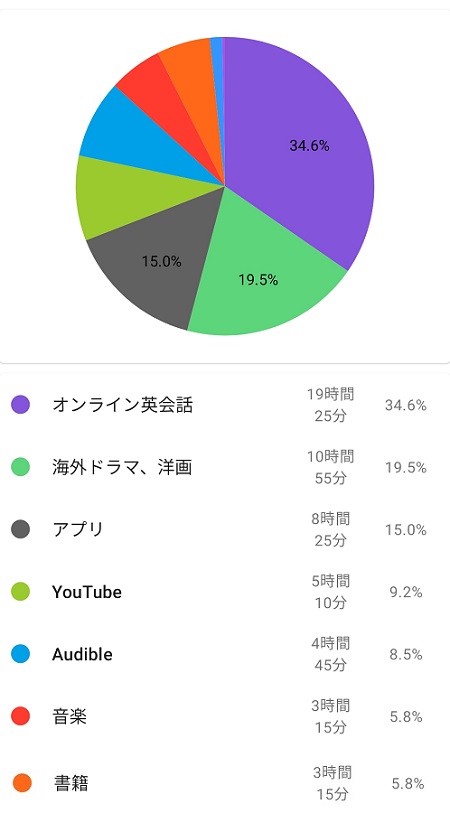Click the 19時間25分 time value
450x813 pixels.
coord(330,404)
